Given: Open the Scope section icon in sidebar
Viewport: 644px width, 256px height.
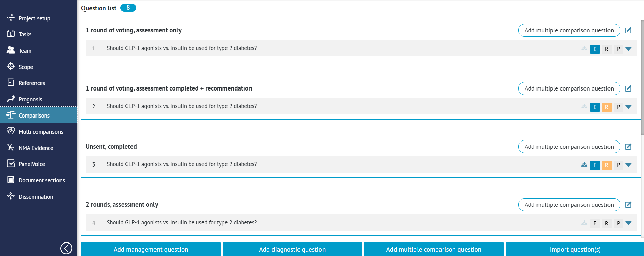Looking at the screenshot, I should (x=11, y=67).
